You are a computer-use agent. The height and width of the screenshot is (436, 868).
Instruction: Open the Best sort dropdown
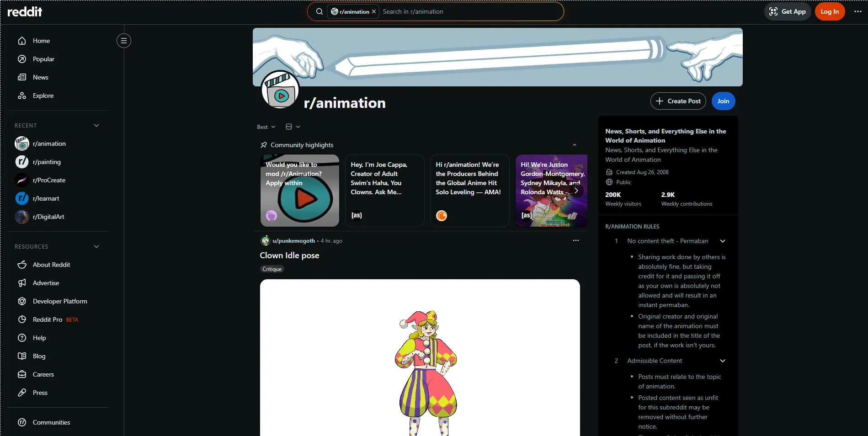point(266,127)
